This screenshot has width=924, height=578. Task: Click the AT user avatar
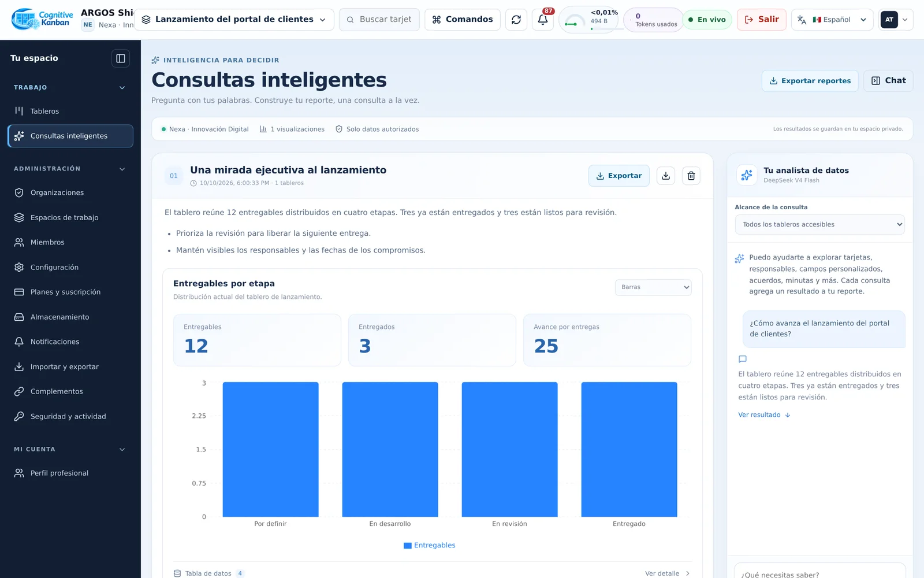coord(889,20)
